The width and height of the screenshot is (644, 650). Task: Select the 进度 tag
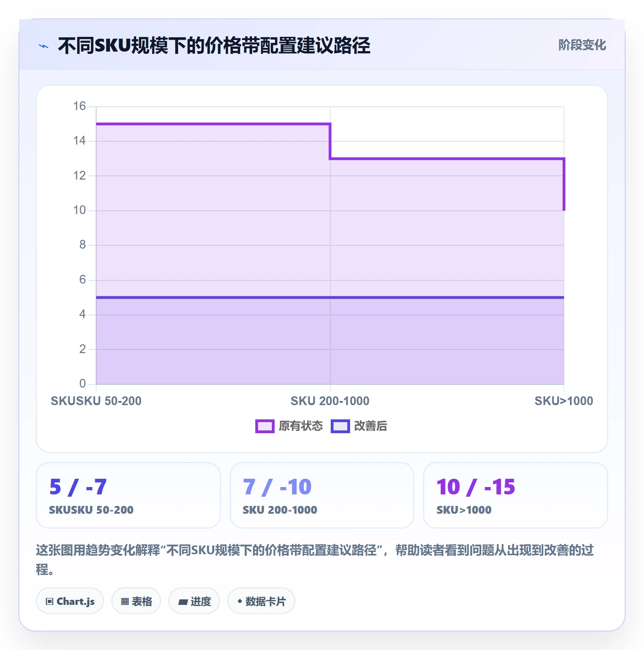(x=194, y=601)
